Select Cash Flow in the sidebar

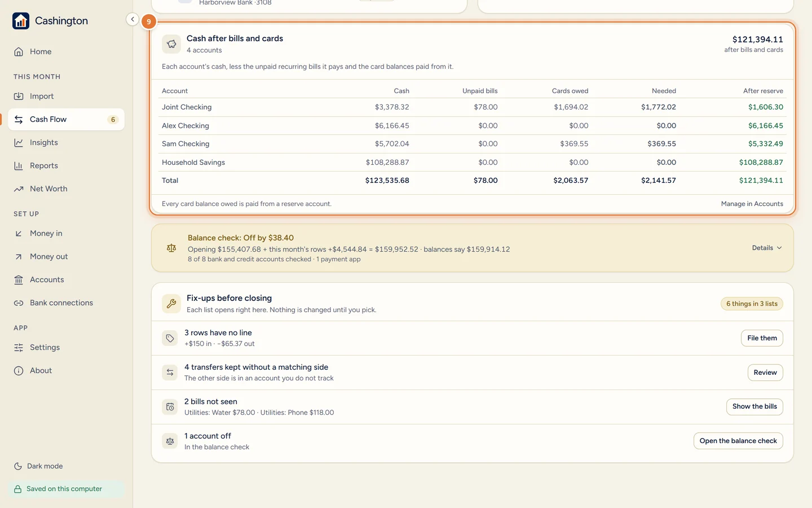(66, 119)
